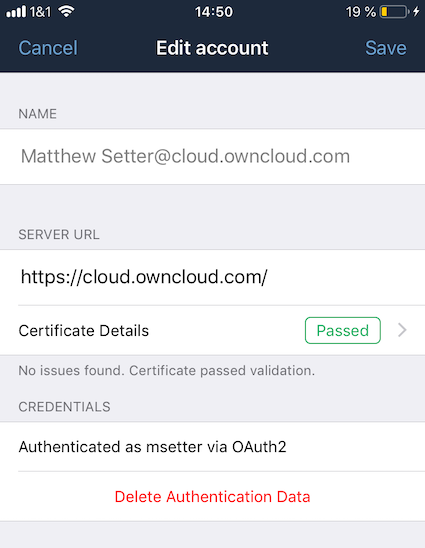Tap the Wi-Fi status icon
This screenshot has width=425, height=548.
tap(66, 12)
